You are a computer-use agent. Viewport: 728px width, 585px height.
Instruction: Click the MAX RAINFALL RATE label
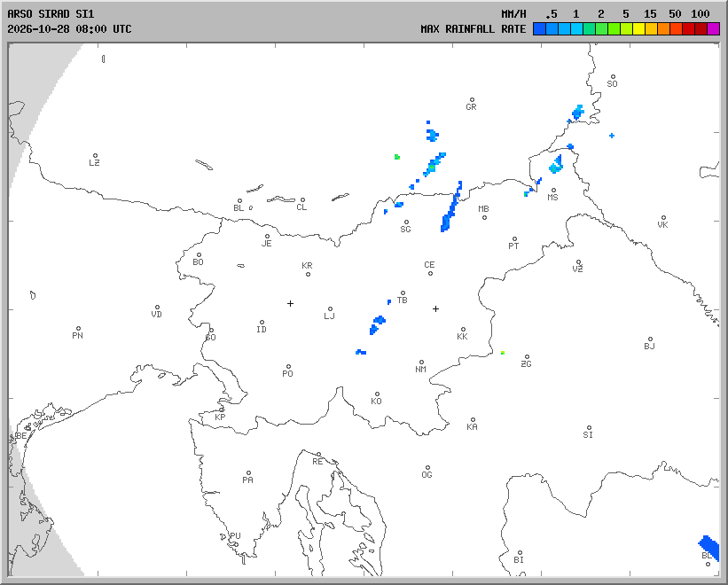click(474, 28)
